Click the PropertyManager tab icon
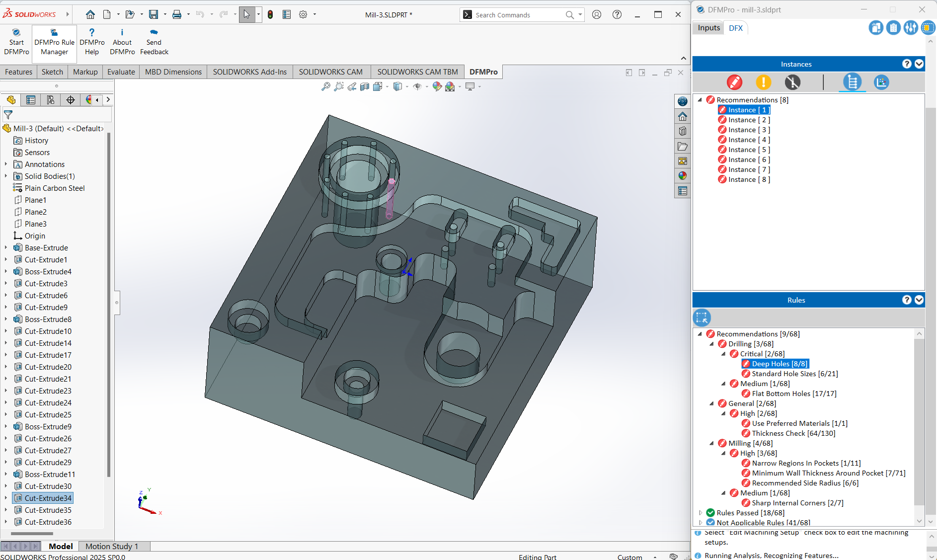 31,100
